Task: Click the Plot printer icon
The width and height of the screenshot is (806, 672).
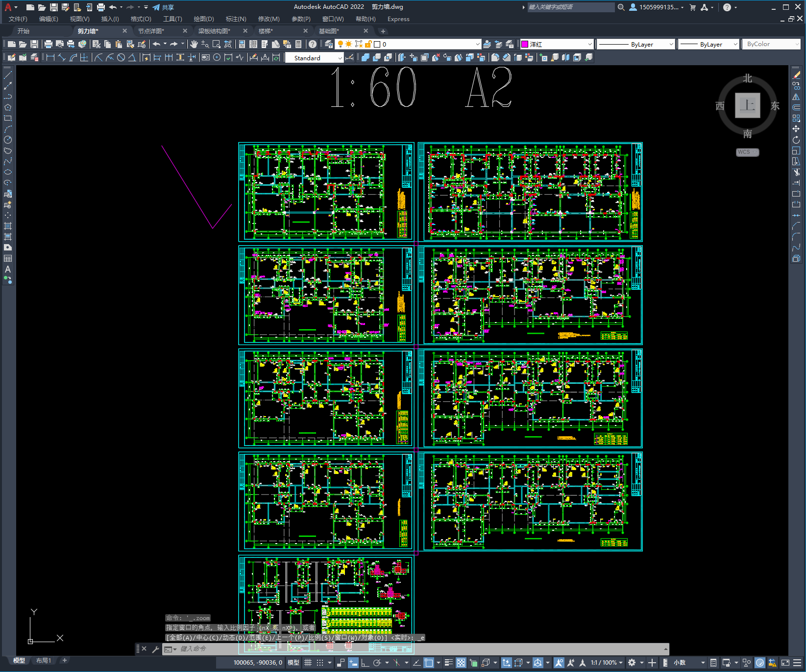Action: coord(49,44)
